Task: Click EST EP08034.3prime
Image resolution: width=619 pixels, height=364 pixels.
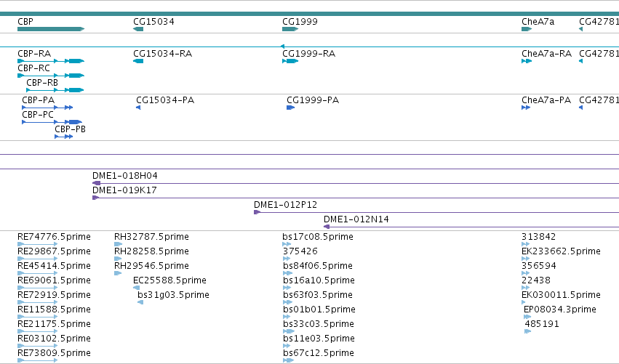Action: tap(560, 310)
